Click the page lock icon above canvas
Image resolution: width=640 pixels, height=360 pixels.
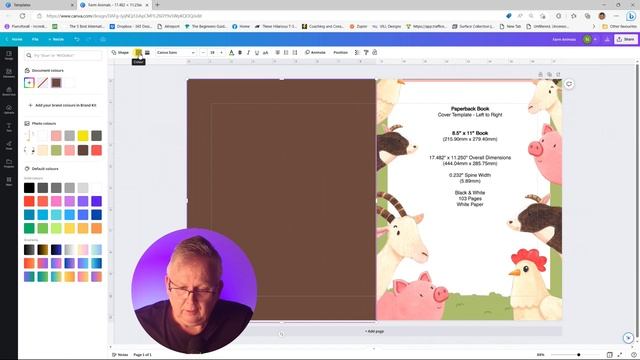click(540, 74)
